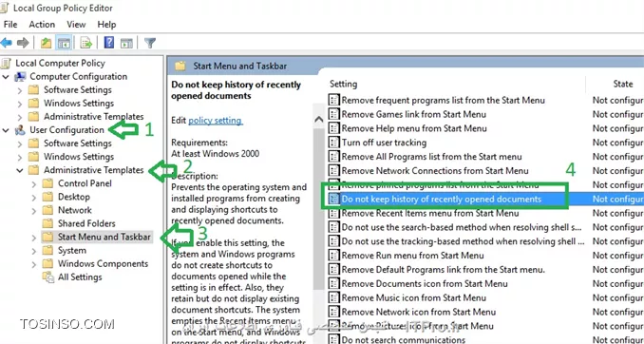Click the Export List toolbar icon
This screenshot has width=644, height=344.
tap(86, 43)
